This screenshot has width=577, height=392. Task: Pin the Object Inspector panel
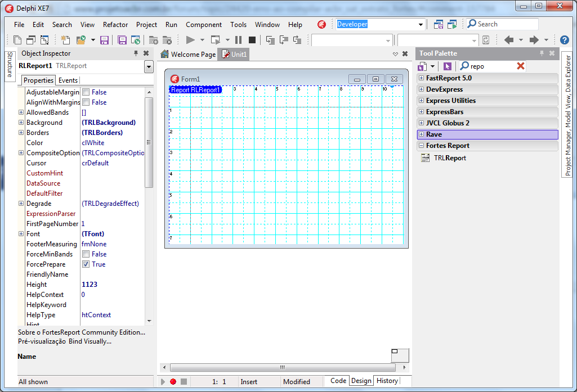coord(136,53)
